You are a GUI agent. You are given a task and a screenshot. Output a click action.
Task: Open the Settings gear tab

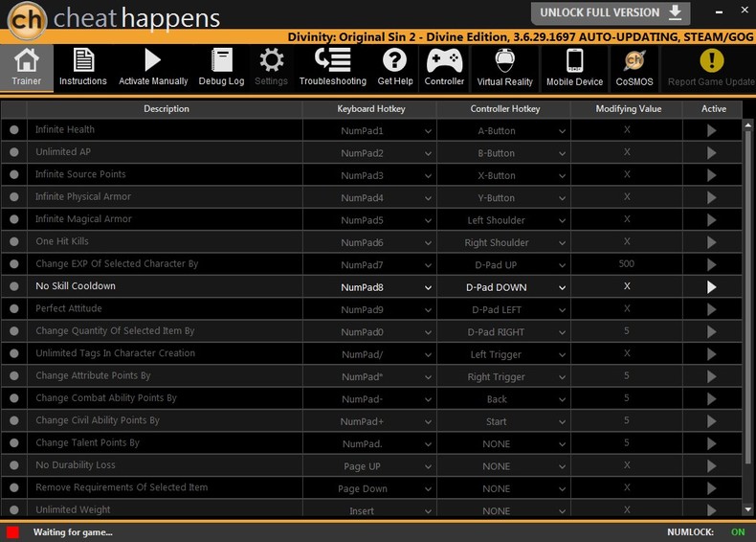point(271,68)
